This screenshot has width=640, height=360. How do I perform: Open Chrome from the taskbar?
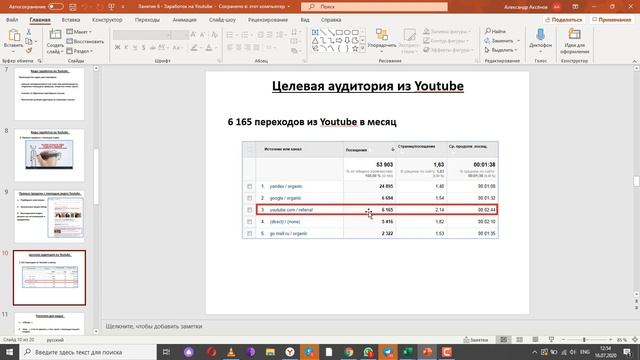[349, 352]
